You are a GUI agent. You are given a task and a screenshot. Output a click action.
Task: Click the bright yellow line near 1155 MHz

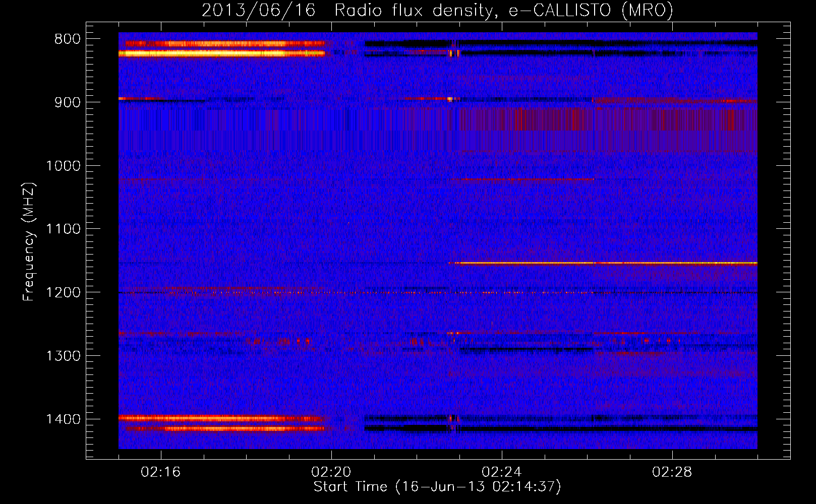pyautogui.click(x=603, y=263)
